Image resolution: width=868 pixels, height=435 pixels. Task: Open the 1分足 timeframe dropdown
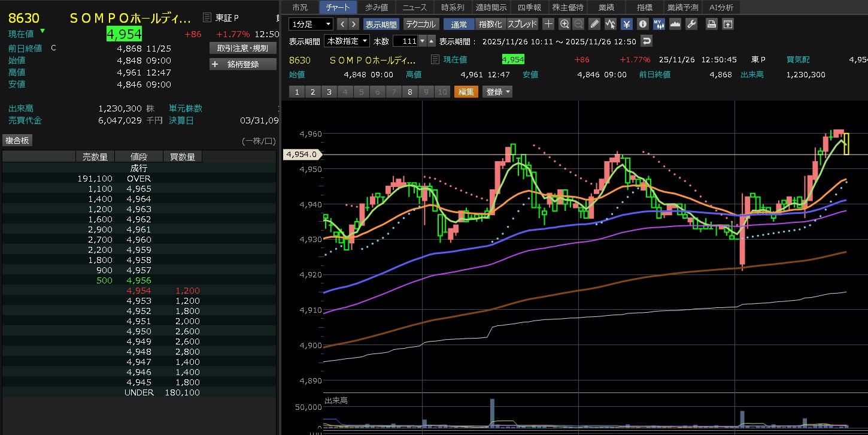[311, 24]
